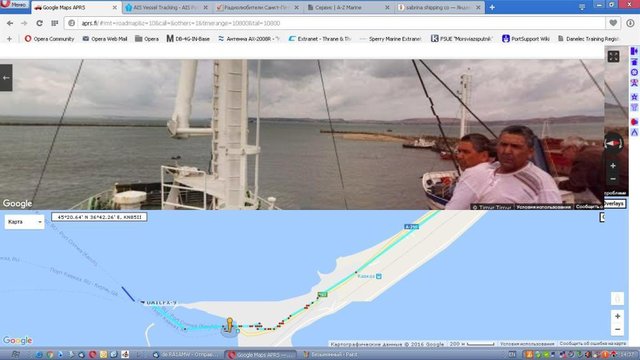Viewport: 640px width, 360px height.
Task: Switch to the AIS Vessel Tracking tab
Action: [x=167, y=7]
